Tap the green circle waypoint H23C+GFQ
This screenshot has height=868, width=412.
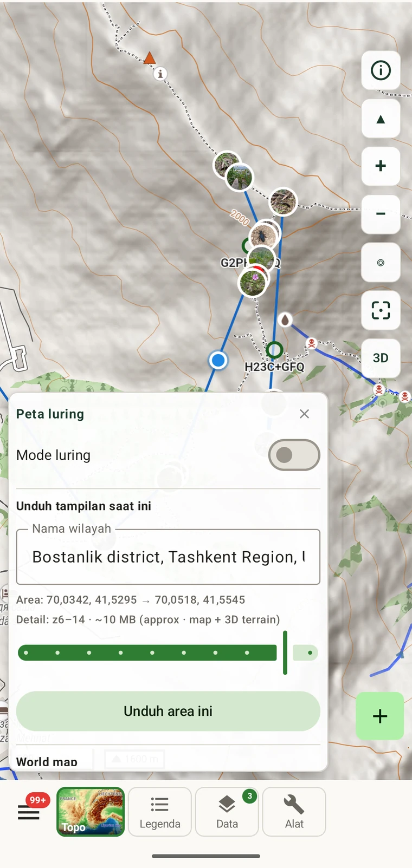274,350
